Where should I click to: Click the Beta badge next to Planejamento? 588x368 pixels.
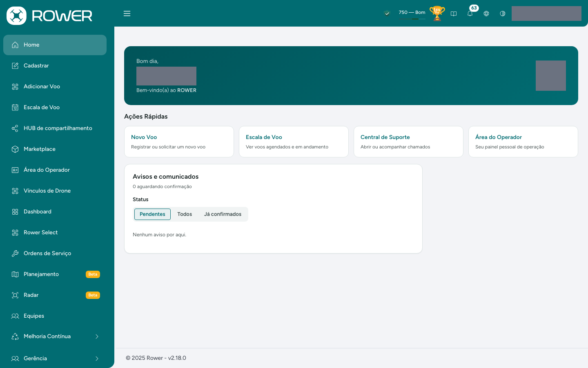coord(93,274)
